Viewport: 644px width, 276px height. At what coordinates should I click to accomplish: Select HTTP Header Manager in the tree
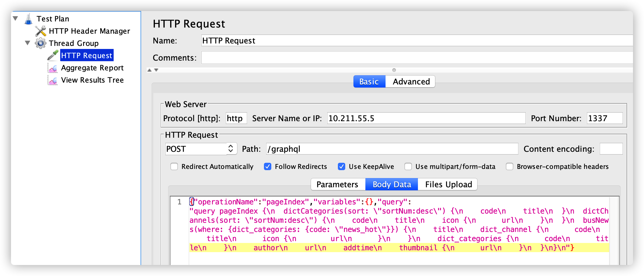(90, 31)
